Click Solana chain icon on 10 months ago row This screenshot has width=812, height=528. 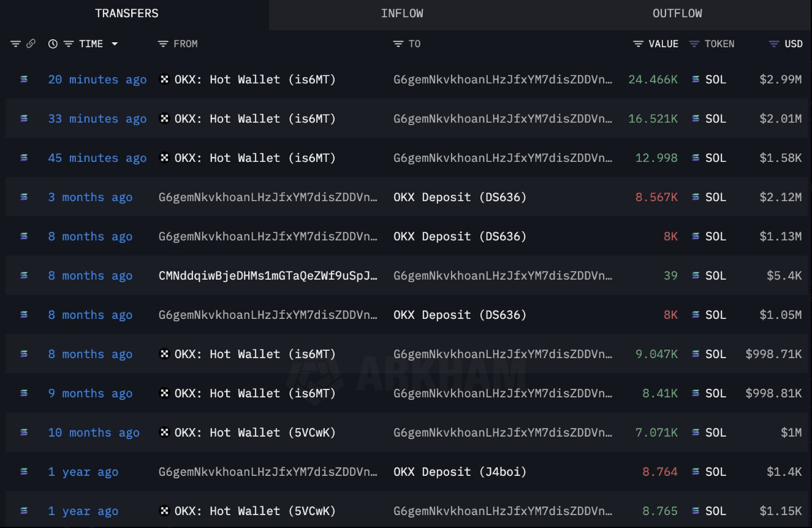[x=24, y=432]
